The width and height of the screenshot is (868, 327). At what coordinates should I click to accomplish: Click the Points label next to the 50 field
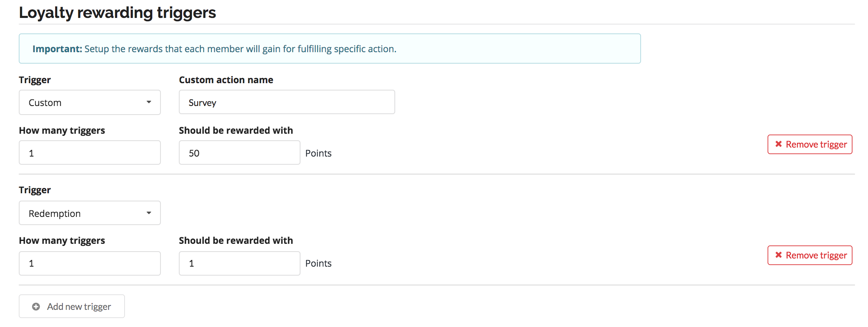[318, 153]
